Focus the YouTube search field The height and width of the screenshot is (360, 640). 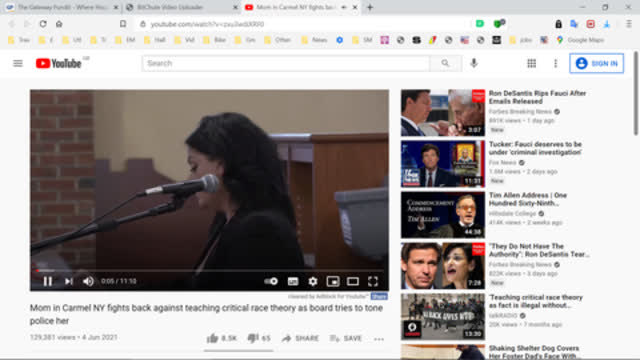(x=286, y=63)
